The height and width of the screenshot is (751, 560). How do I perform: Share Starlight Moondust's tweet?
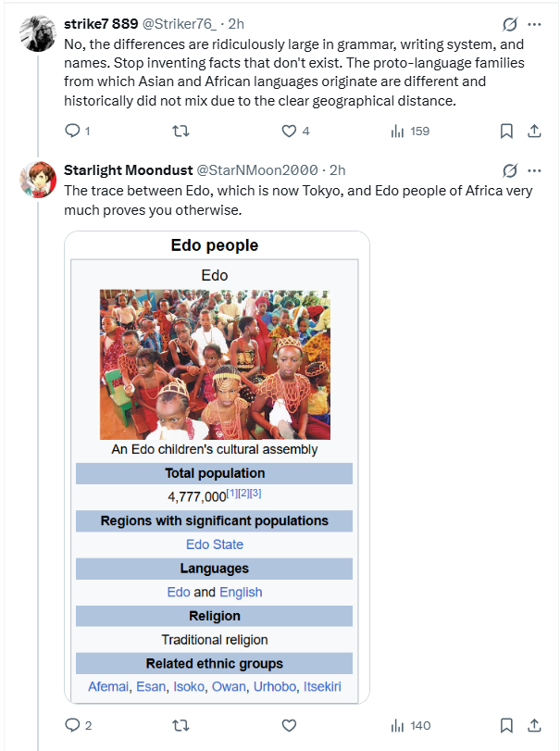click(x=534, y=726)
